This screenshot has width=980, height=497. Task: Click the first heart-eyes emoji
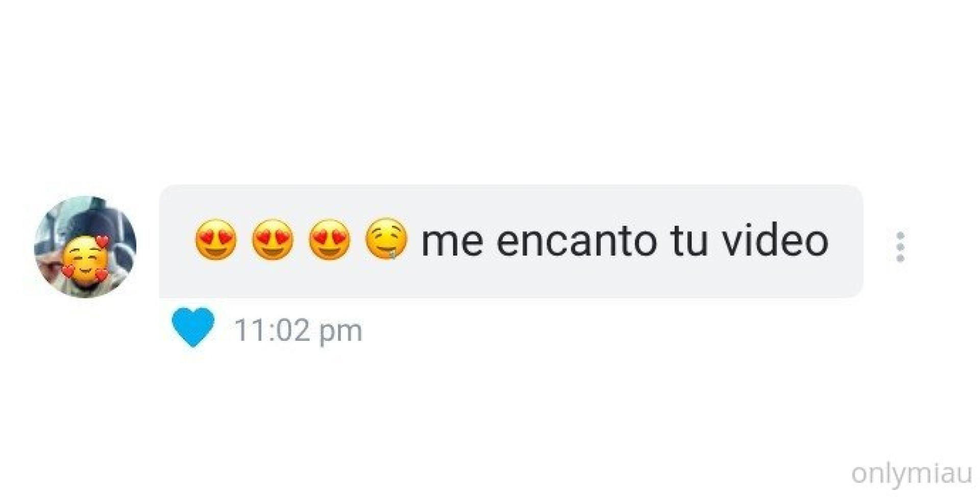[x=216, y=240]
